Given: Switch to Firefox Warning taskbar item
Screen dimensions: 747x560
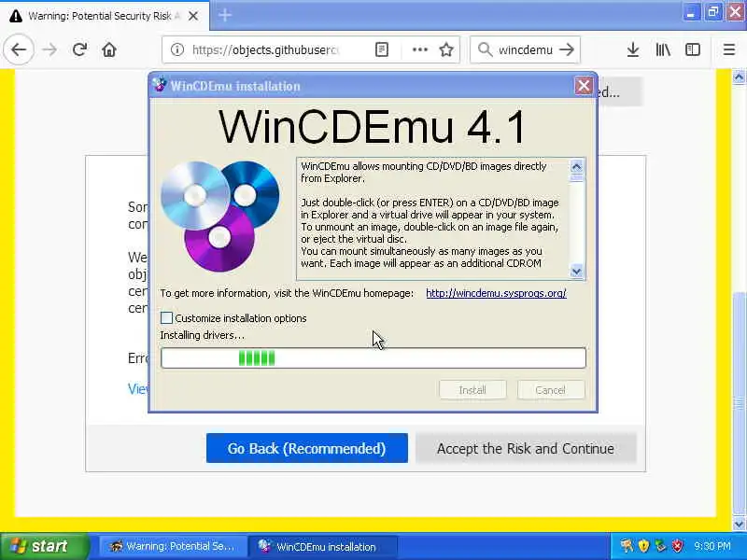Looking at the screenshot, I should 173,547.
